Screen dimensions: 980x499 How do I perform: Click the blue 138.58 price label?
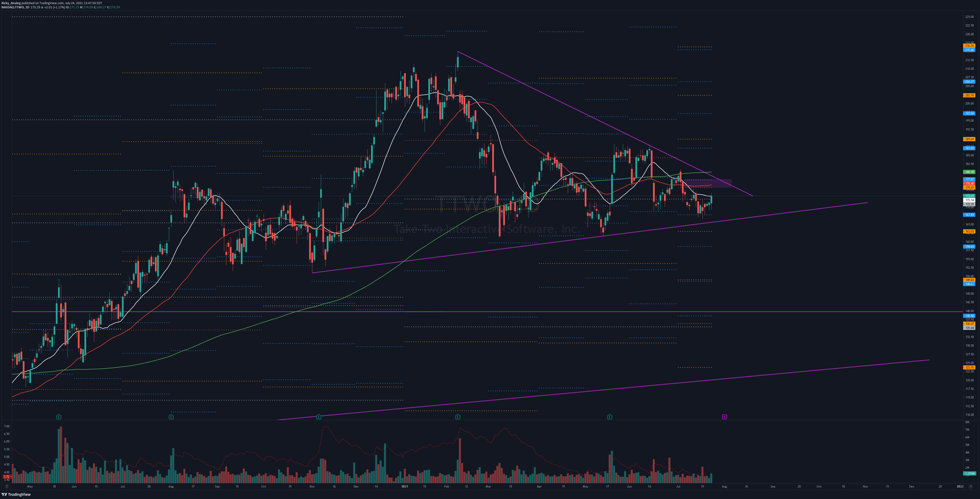(969, 316)
